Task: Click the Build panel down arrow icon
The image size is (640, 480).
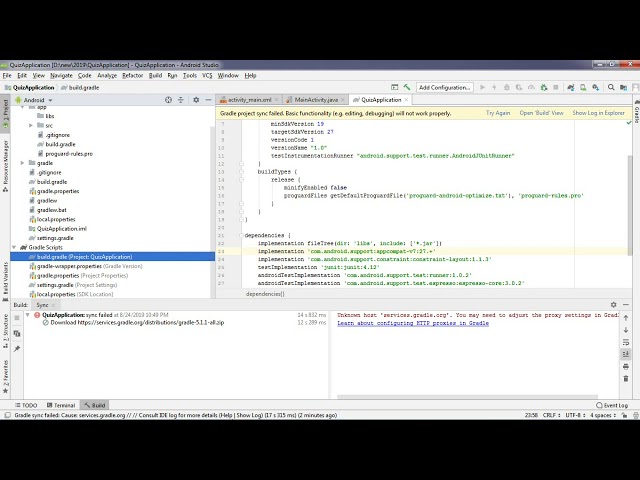Action: (x=626, y=330)
